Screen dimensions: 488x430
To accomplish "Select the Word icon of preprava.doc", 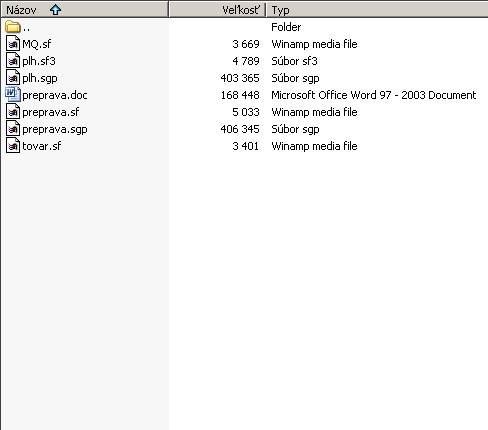I will pos(13,95).
